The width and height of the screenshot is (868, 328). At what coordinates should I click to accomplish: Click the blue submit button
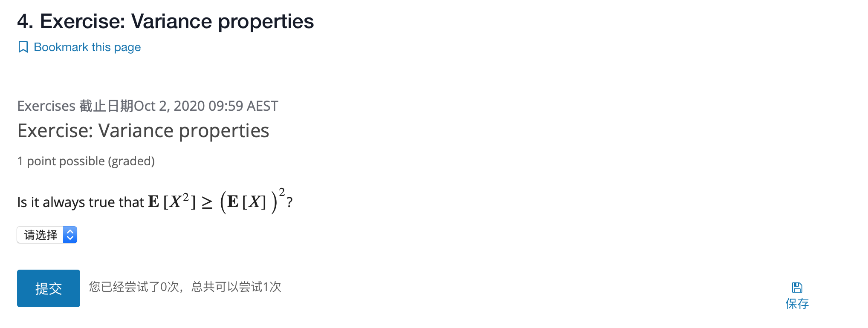click(x=48, y=288)
